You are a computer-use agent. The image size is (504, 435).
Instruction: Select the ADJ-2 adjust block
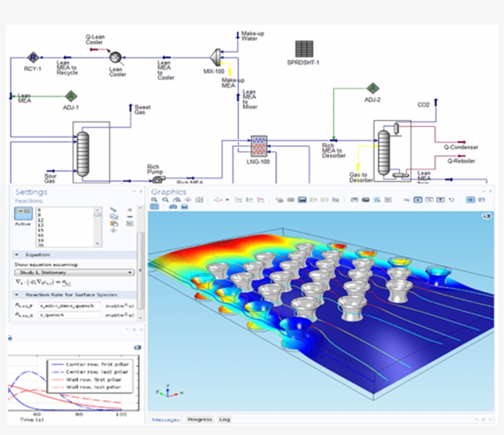click(x=372, y=89)
